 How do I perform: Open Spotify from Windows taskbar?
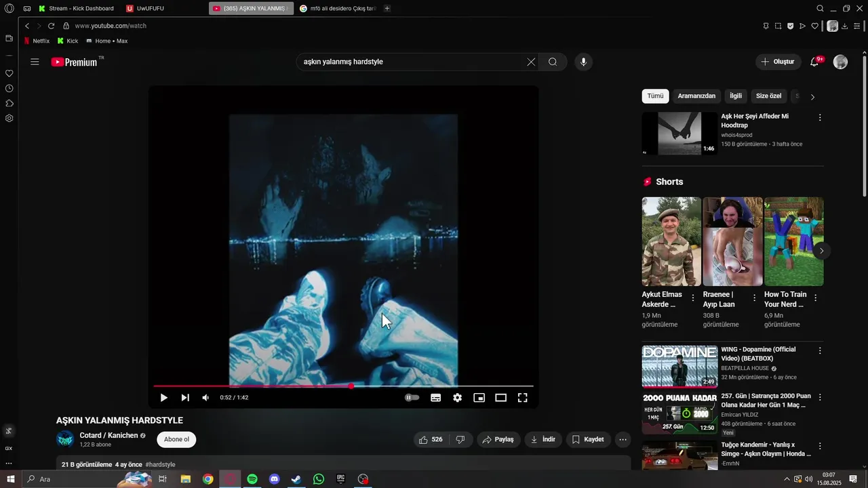pos(252,479)
